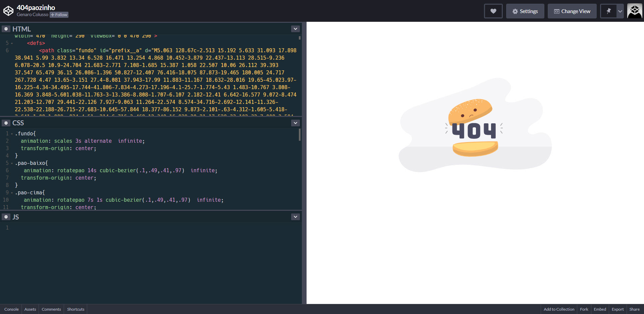Viewport: 644px width, 314px height.
Task: Switch to the Assets tab
Action: click(x=30, y=309)
